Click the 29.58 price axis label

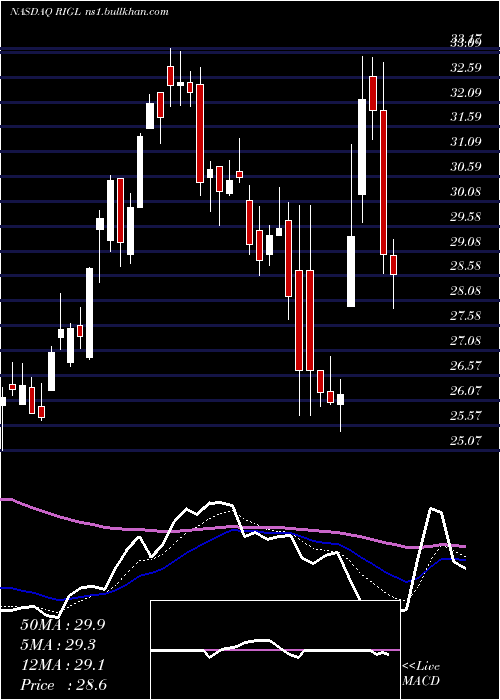(466, 217)
